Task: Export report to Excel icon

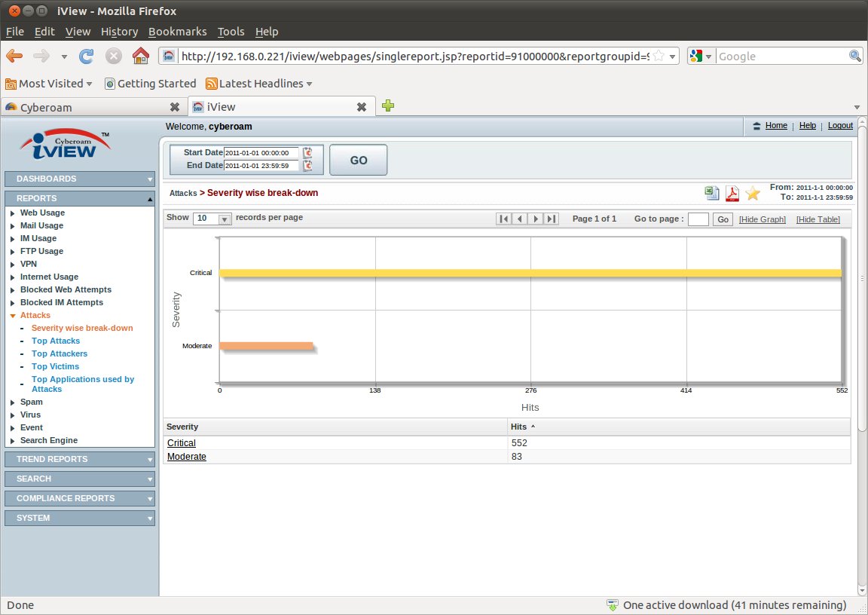Action: 711,193
